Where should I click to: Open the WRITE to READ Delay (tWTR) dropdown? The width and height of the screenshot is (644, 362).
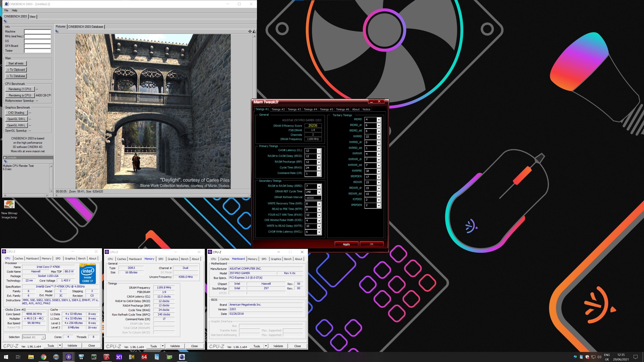tap(319, 226)
